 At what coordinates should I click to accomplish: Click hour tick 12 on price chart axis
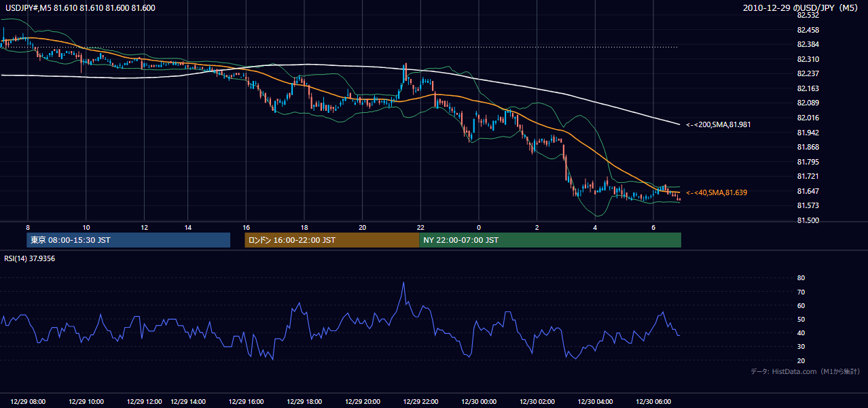[x=145, y=227]
